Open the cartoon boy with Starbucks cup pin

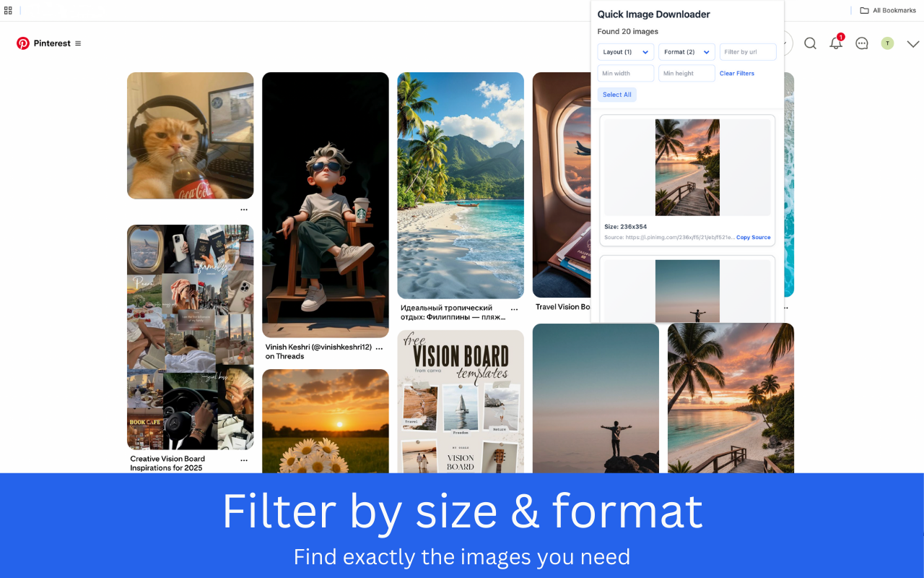pos(326,205)
